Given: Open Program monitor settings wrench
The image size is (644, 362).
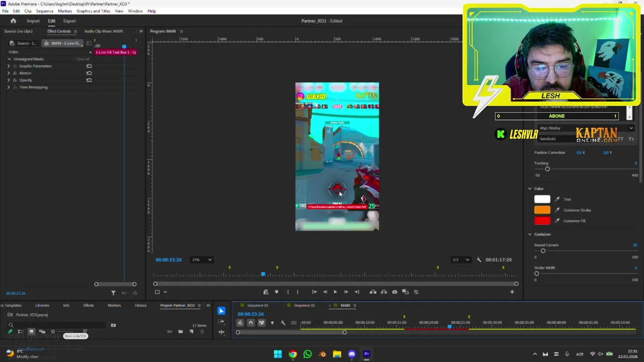Looking at the screenshot, I should [479, 260].
